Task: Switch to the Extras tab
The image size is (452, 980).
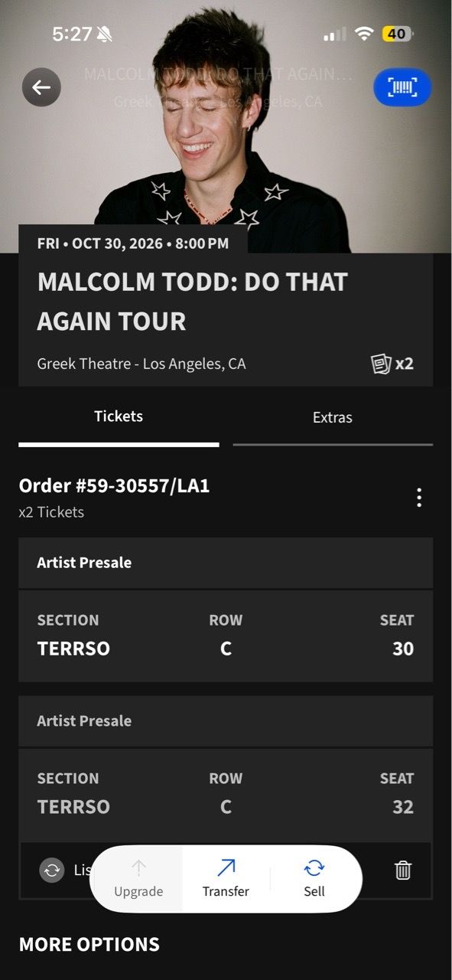Action: pyautogui.click(x=333, y=418)
